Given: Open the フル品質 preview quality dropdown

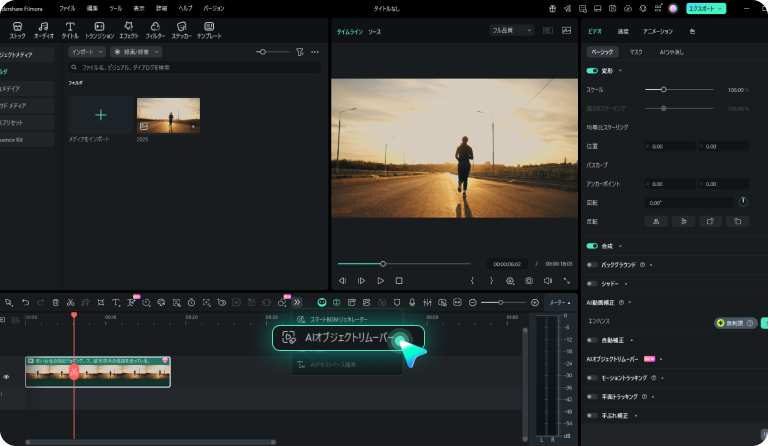Looking at the screenshot, I should click(x=511, y=31).
